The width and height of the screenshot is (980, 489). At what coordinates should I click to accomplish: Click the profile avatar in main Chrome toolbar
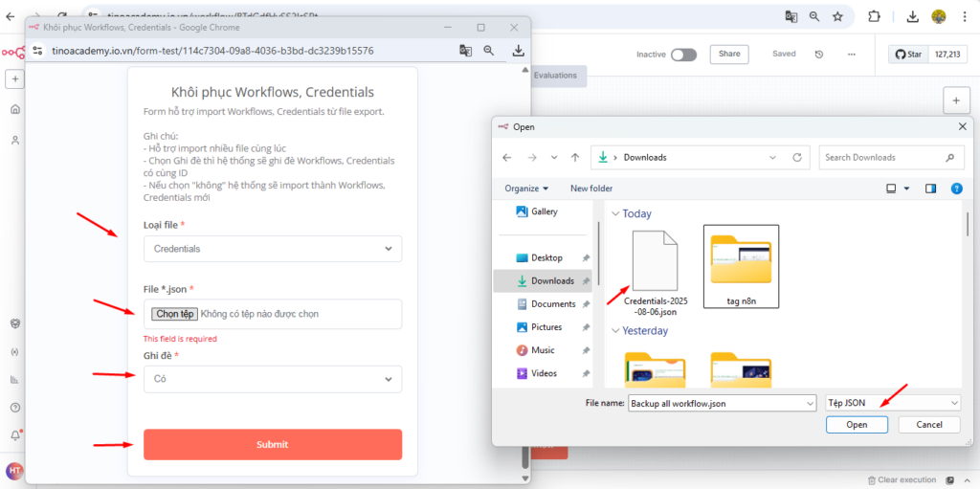pyautogui.click(x=938, y=17)
